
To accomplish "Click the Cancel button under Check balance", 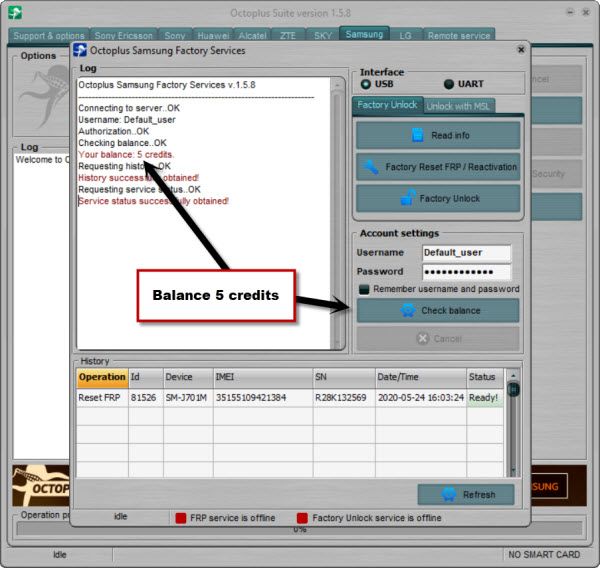I will (438, 338).
